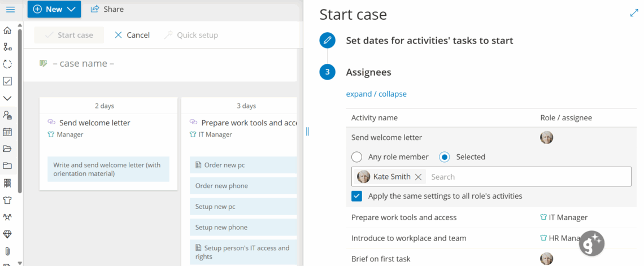Choose the 'Selected' radio option
The width and height of the screenshot is (644, 266).
(x=445, y=157)
